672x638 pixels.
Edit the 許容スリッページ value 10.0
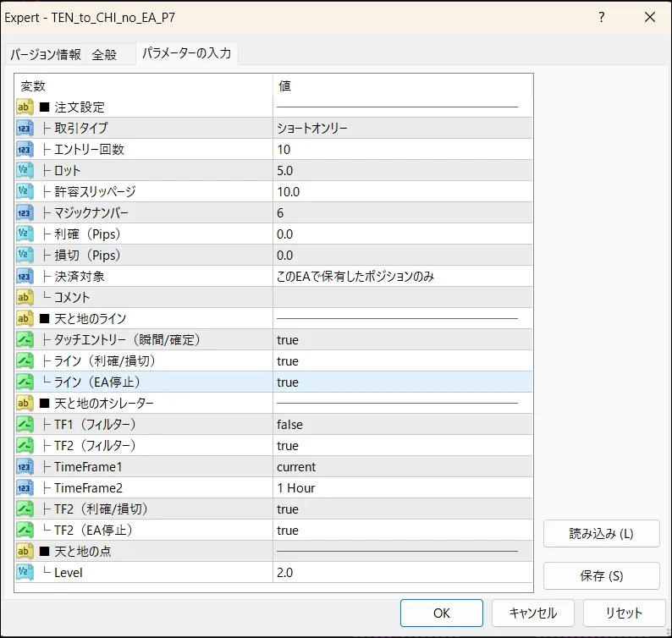click(402, 191)
